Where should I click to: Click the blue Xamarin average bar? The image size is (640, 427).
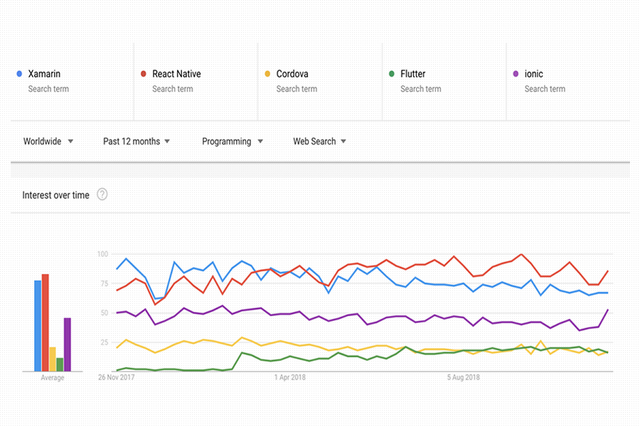click(38, 326)
